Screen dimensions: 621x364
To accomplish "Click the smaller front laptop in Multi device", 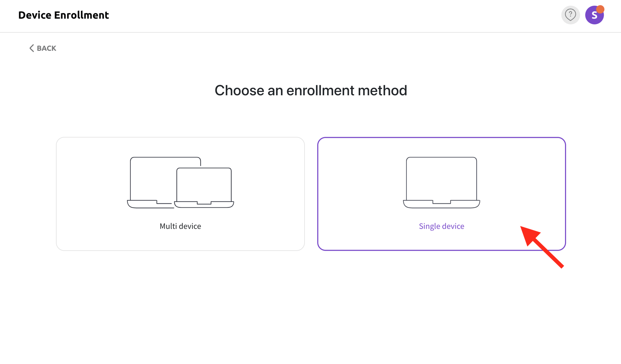I will click(204, 186).
